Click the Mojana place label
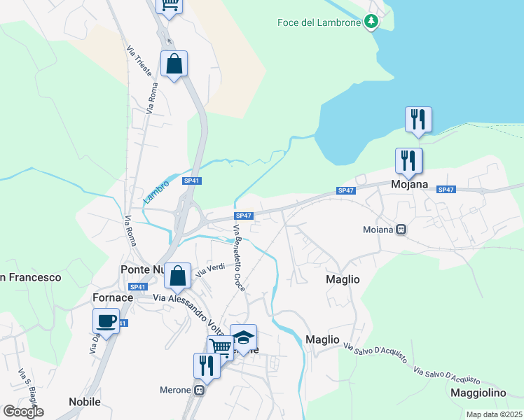 [409, 184]
